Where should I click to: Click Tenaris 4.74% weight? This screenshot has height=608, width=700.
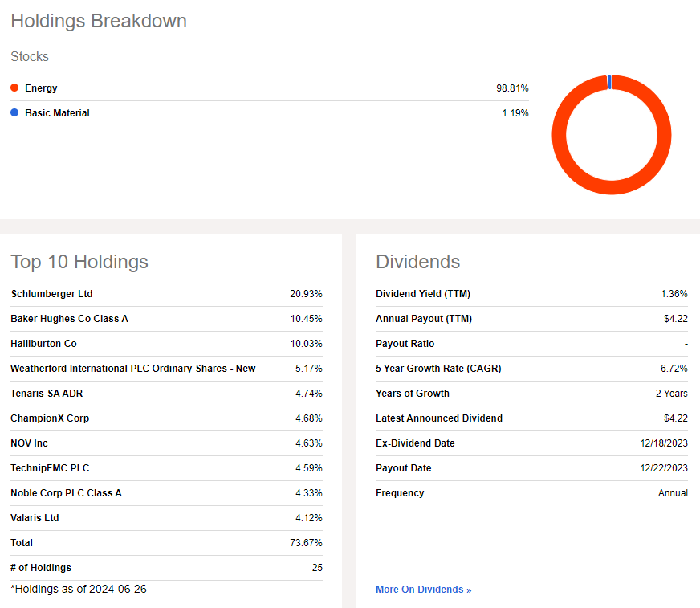pos(308,393)
